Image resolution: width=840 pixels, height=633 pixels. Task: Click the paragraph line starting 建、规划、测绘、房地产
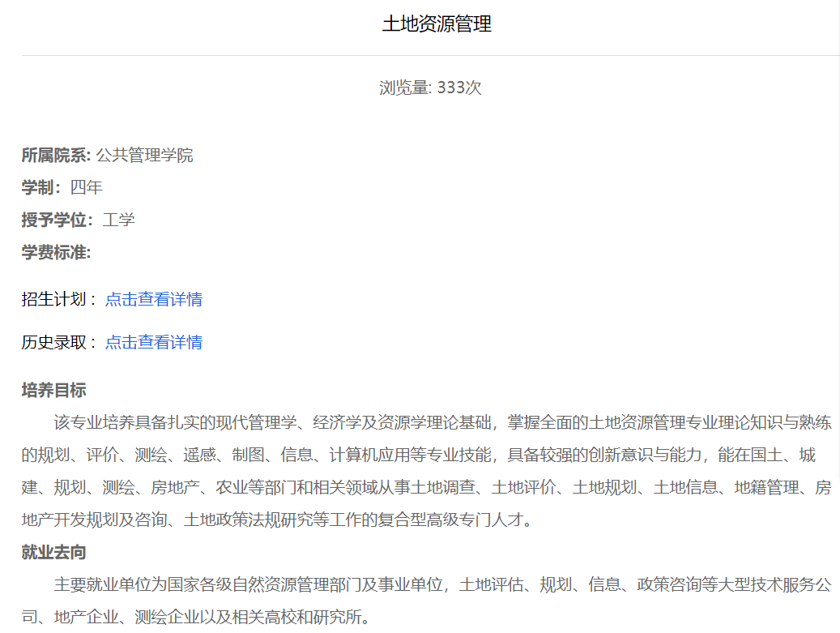[x=426, y=487]
